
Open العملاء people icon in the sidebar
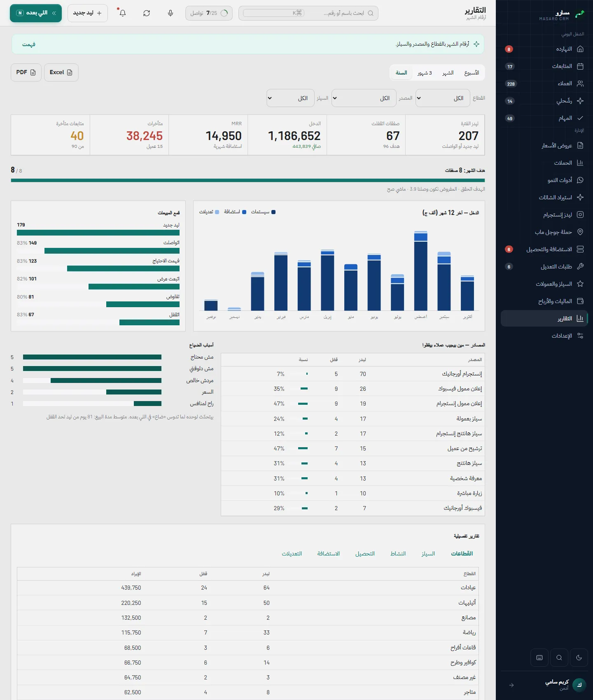coord(580,84)
